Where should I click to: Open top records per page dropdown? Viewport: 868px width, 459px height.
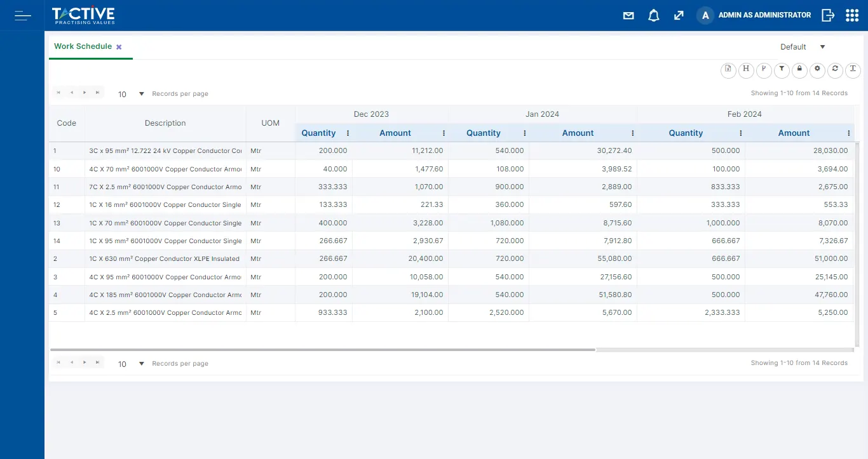click(x=141, y=94)
